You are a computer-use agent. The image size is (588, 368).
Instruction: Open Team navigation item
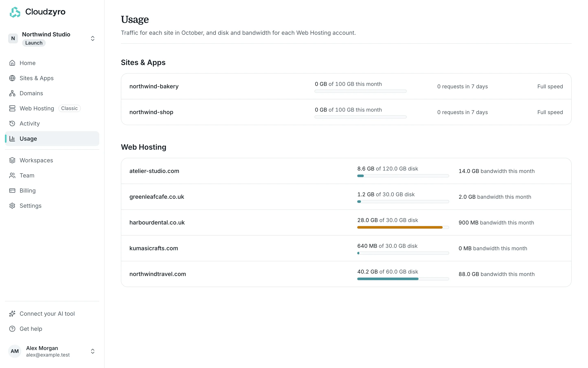(52, 175)
